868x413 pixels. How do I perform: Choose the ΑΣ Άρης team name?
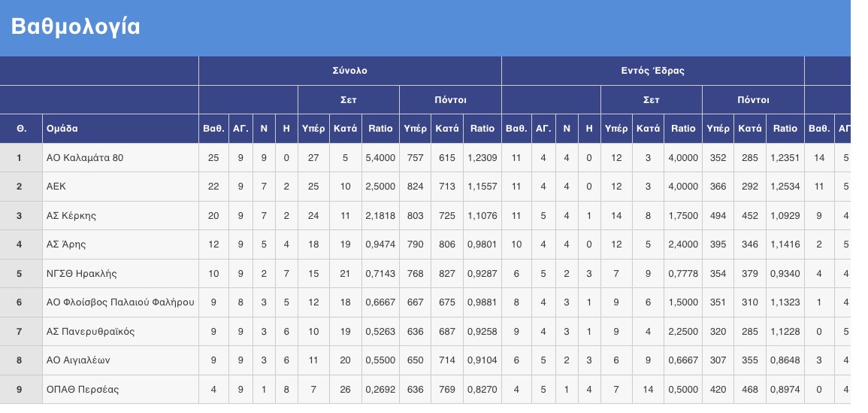(x=68, y=244)
